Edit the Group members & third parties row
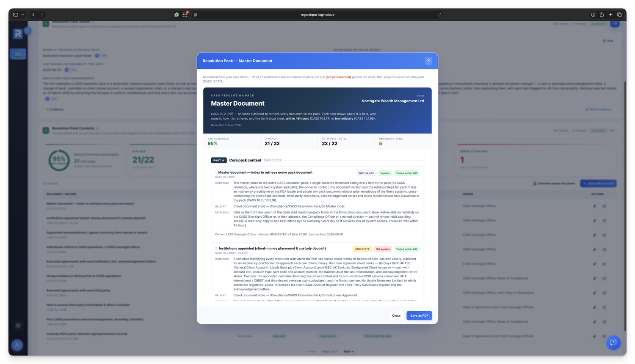The image size is (635, 364). [604, 279]
